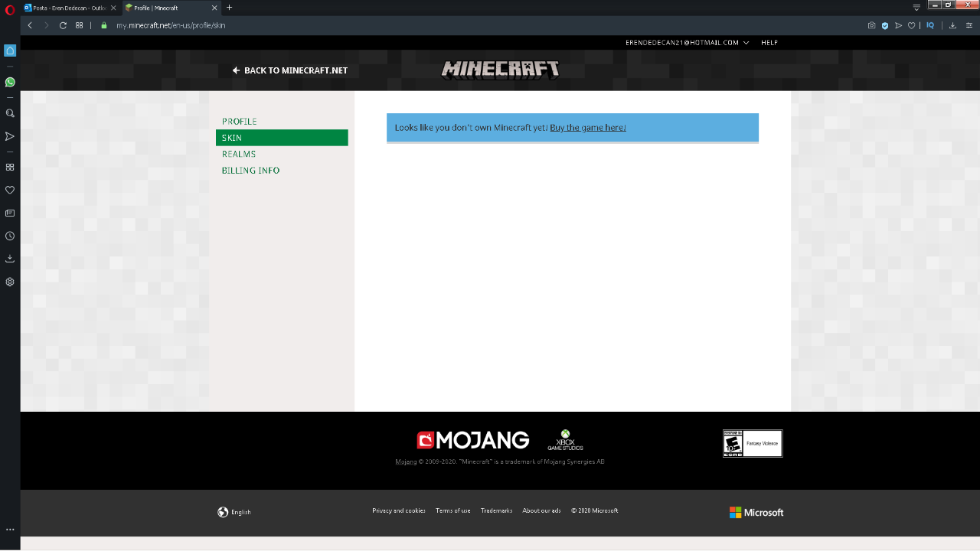Open the grid icon in the sidebar
980x551 pixels.
coord(10,167)
